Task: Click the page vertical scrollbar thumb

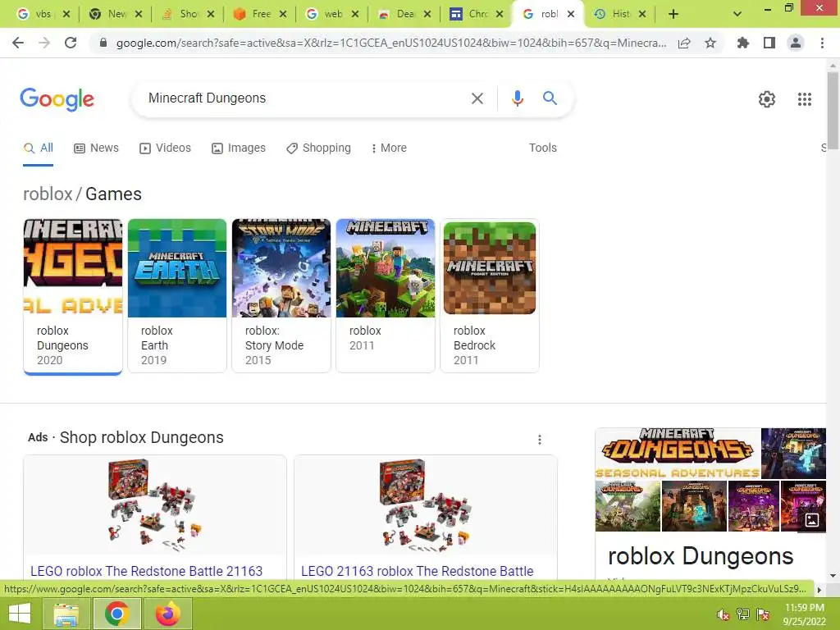Action: (833, 111)
